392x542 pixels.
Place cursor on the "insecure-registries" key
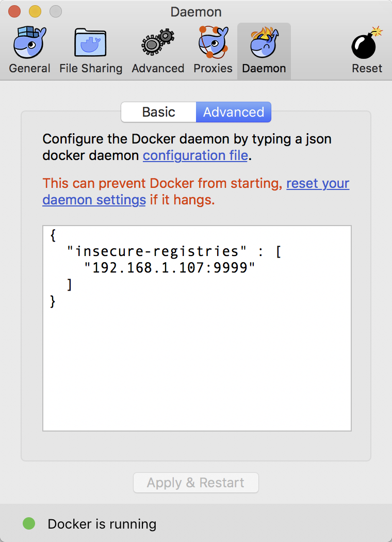tap(157, 251)
